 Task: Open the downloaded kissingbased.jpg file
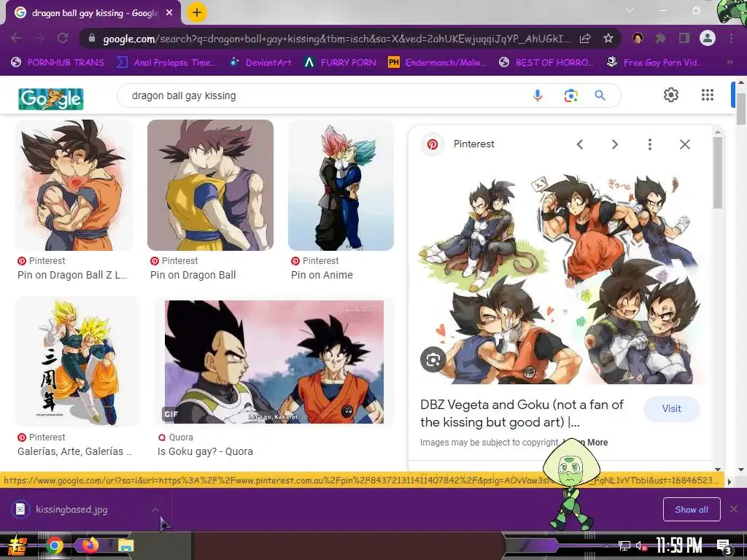point(71,510)
